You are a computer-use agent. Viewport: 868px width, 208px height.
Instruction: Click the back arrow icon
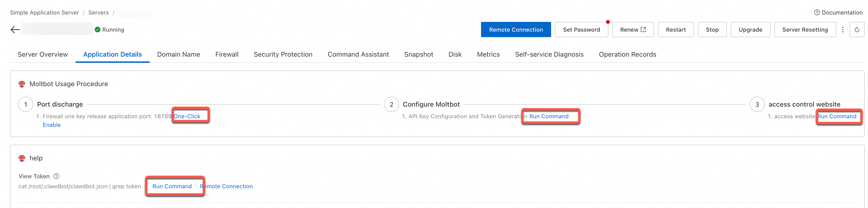tap(15, 30)
